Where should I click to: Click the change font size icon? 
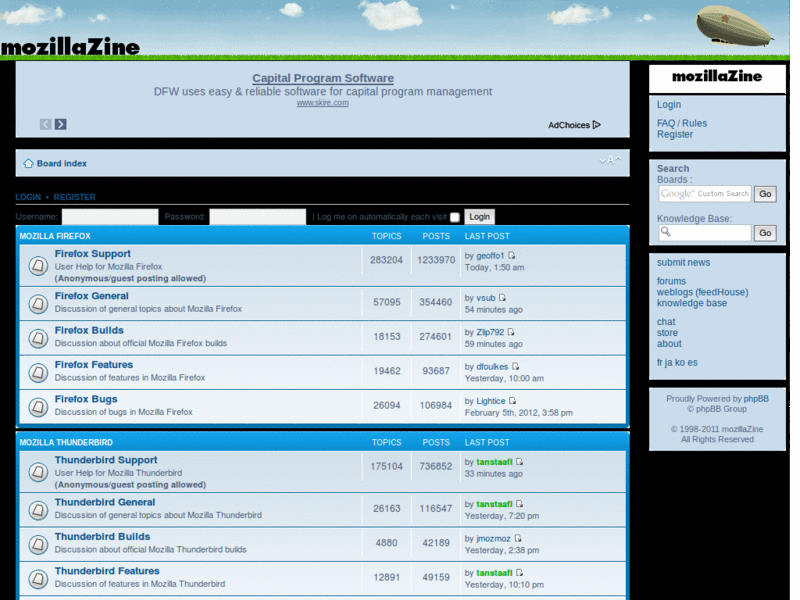[610, 160]
